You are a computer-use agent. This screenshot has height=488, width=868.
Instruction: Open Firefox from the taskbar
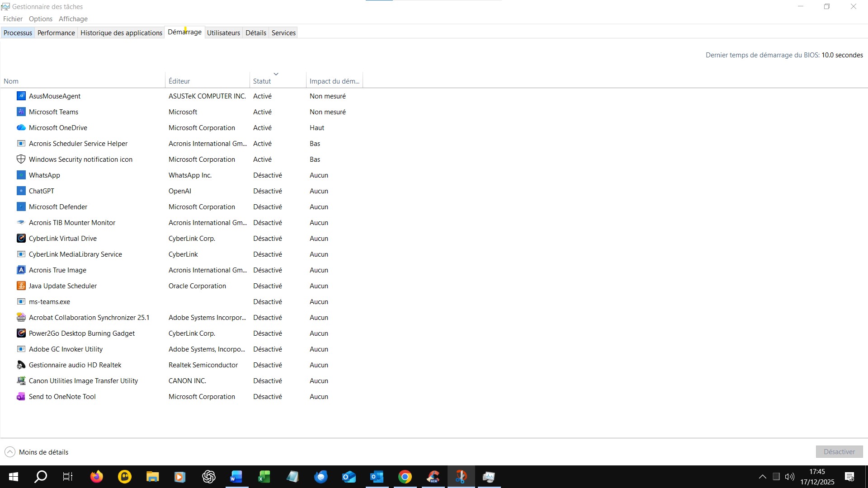coord(97,477)
